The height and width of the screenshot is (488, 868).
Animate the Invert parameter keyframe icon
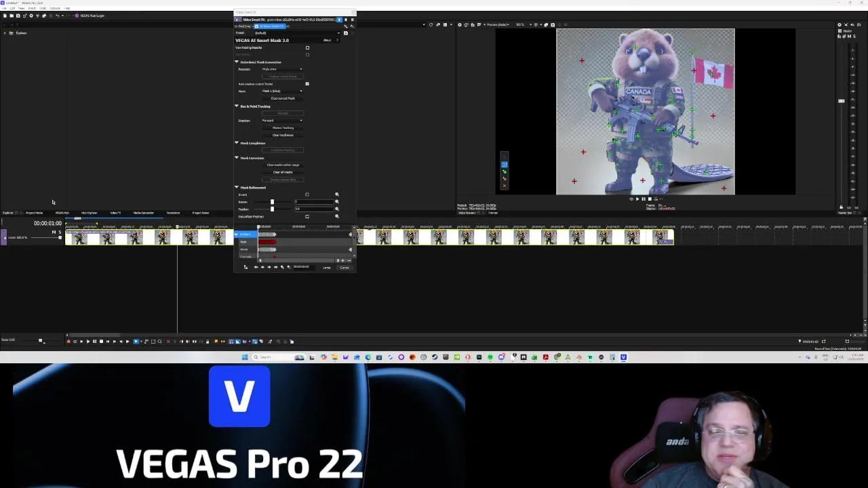click(x=337, y=195)
